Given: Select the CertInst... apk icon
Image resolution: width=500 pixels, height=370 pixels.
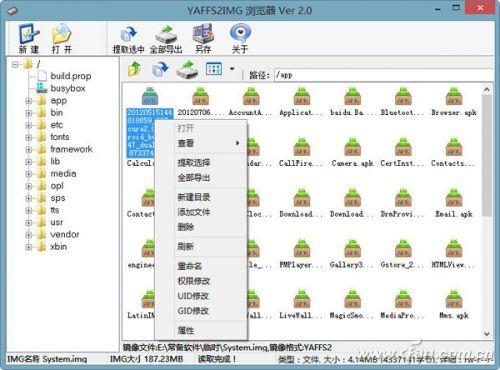Looking at the screenshot, I should pyautogui.click(x=403, y=147).
